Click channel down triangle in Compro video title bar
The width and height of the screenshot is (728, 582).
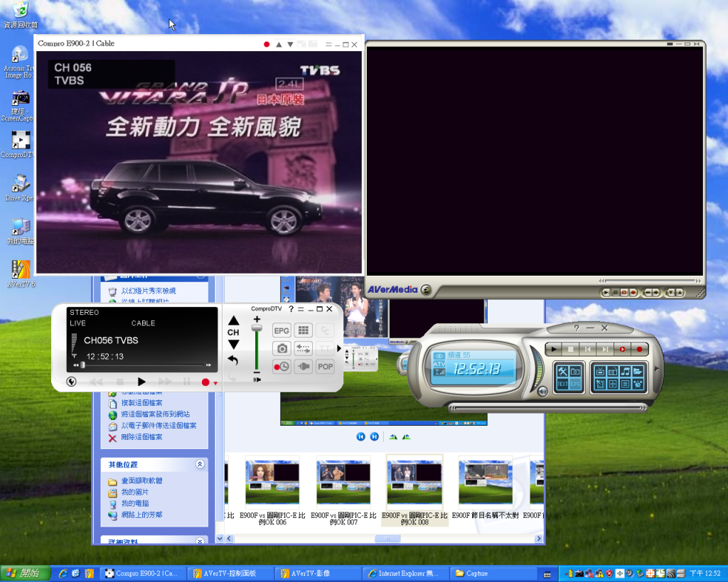[290, 45]
